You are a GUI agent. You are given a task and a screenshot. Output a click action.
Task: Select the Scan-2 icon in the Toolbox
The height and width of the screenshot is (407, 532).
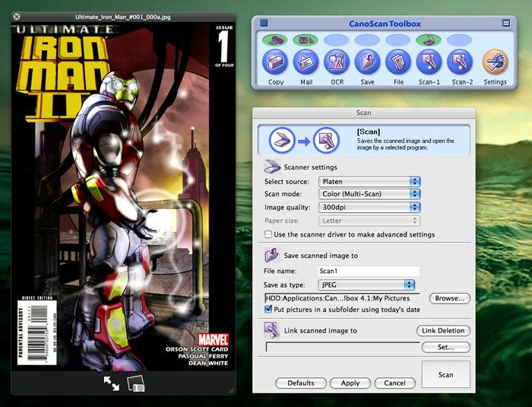point(460,62)
